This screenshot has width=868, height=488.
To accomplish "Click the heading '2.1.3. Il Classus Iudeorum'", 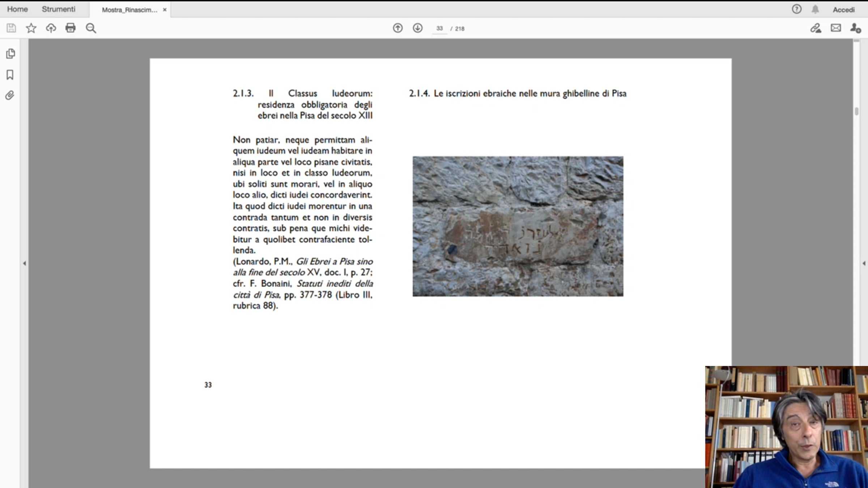I will pyautogui.click(x=303, y=104).
